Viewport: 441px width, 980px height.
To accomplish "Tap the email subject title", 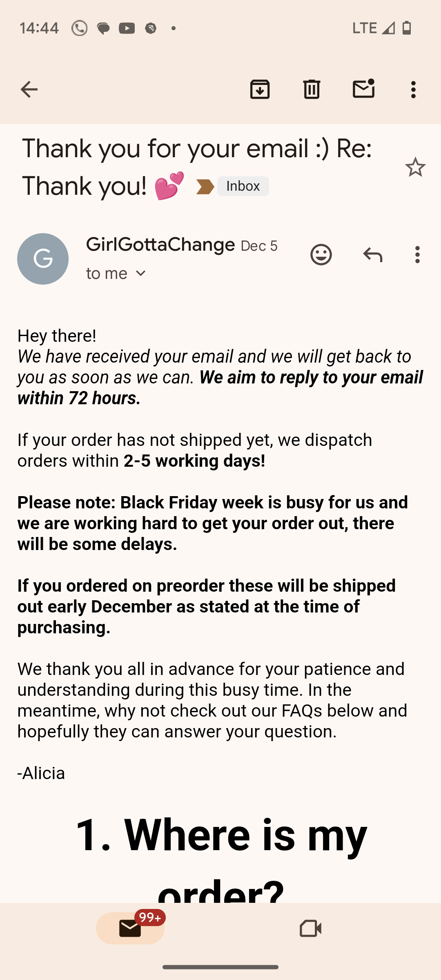I will pyautogui.click(x=197, y=167).
